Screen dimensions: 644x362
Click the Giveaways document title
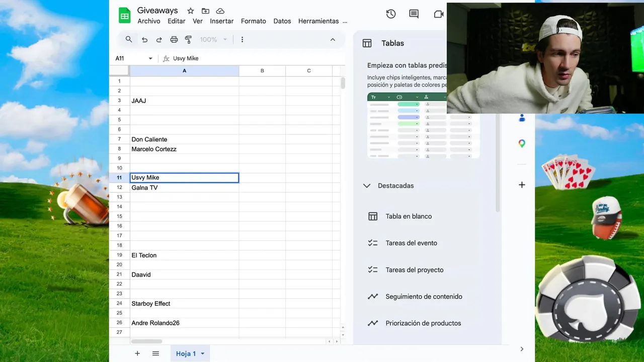tap(157, 11)
